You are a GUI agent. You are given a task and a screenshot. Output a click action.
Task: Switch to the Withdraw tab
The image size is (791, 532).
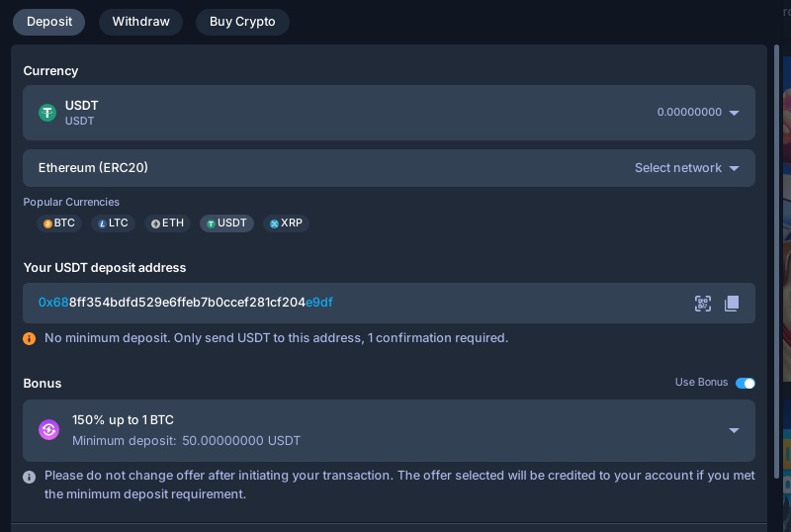click(x=140, y=22)
